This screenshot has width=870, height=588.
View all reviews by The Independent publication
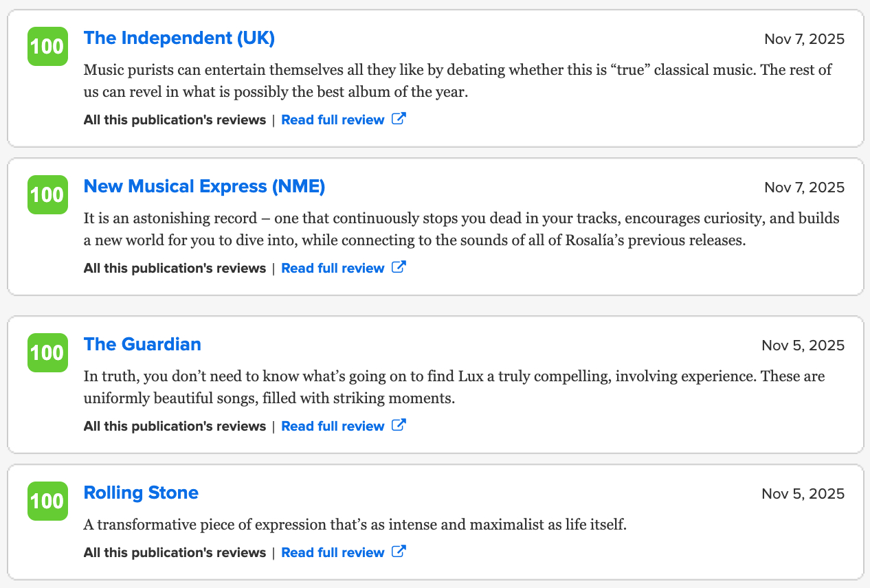(175, 120)
